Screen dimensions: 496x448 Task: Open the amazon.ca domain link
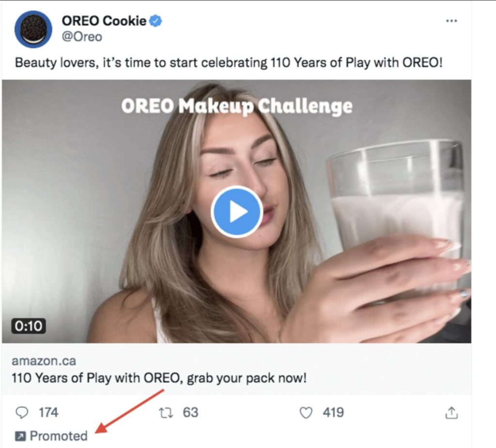pyautogui.click(x=44, y=361)
